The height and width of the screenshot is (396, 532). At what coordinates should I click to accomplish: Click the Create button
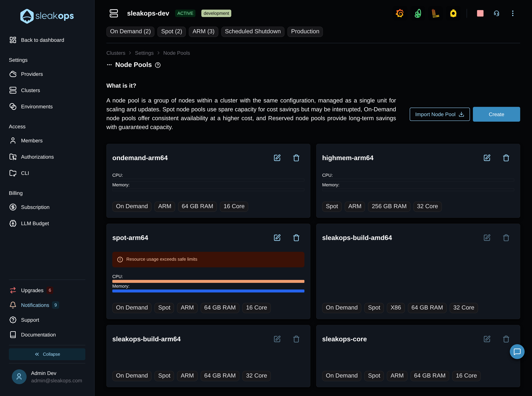pos(496,114)
